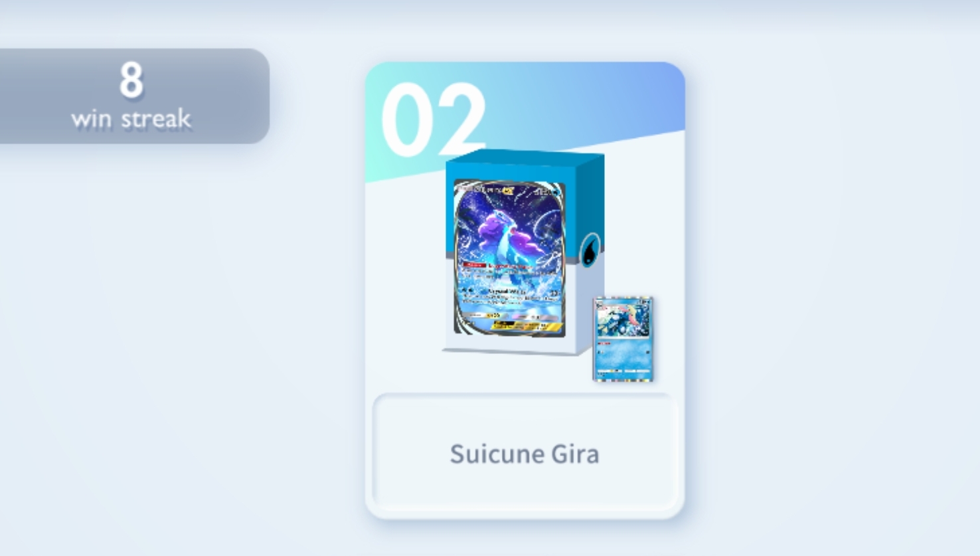Click the win streak label text
This screenshot has height=556, width=980.
pos(131,119)
